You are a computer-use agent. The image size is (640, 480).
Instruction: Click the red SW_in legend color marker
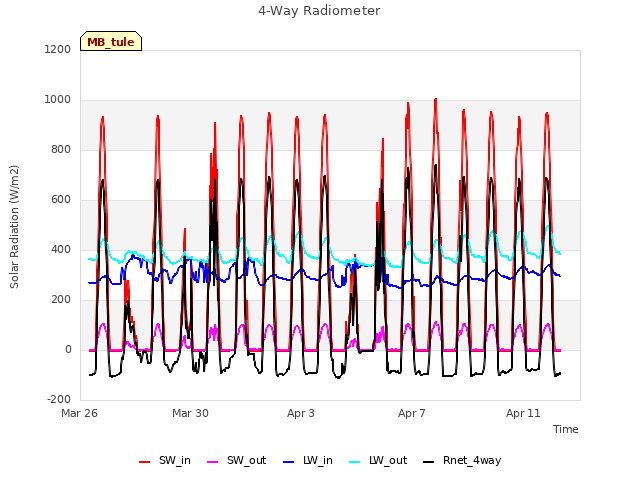[144, 462]
